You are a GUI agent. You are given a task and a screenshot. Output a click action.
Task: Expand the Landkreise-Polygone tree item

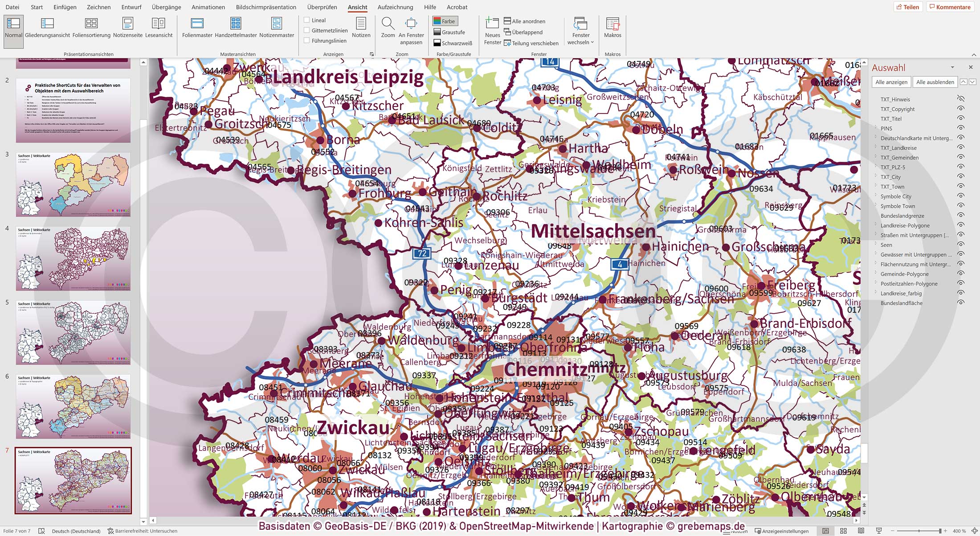pos(877,225)
